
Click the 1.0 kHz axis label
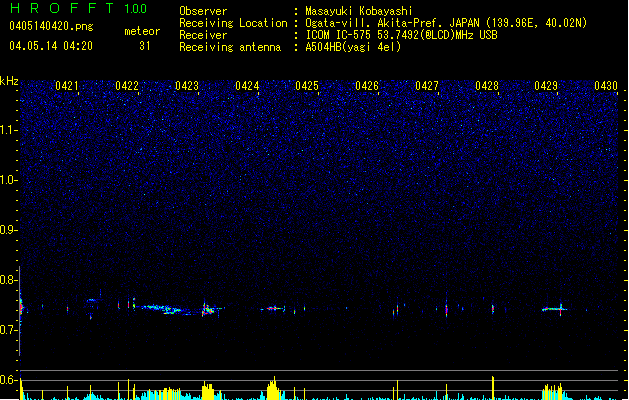point(9,180)
